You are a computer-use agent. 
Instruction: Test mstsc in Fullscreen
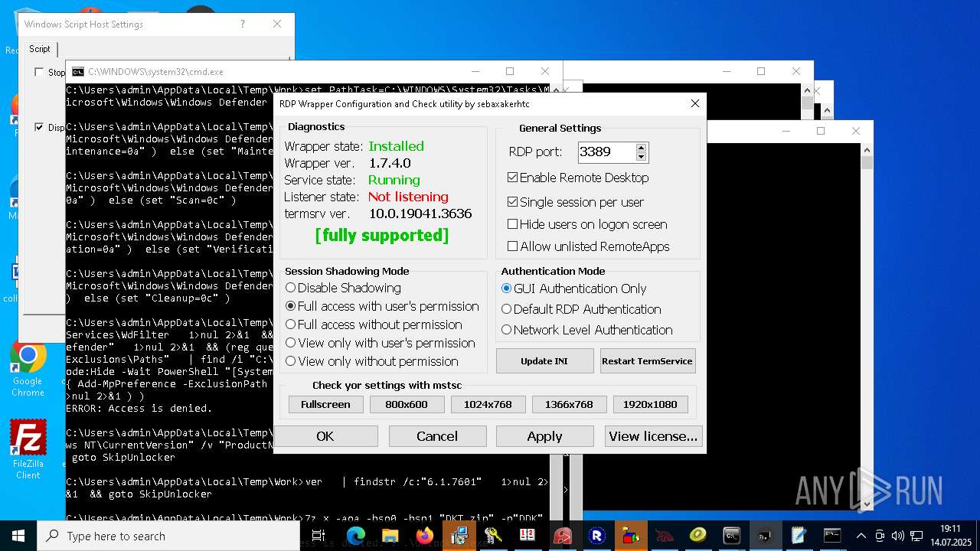(325, 404)
